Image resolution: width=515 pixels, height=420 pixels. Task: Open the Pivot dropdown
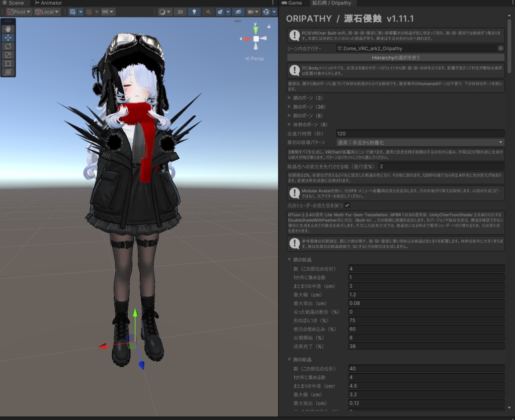19,12
